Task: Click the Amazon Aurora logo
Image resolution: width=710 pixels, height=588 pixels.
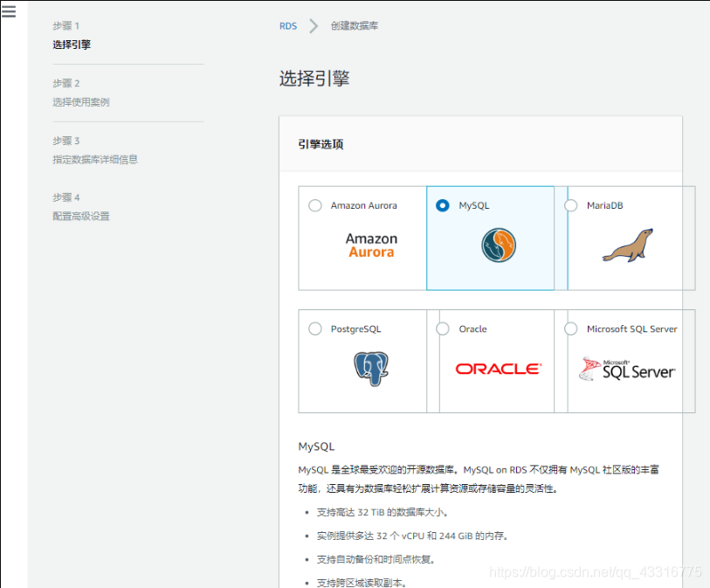Action: point(371,246)
